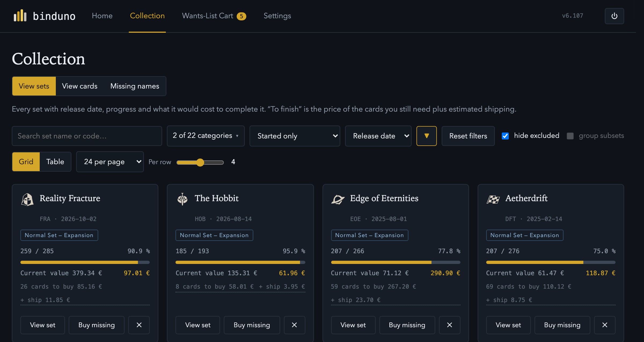
Task: Click View set for Edge of Eternities
Action: pos(353,325)
